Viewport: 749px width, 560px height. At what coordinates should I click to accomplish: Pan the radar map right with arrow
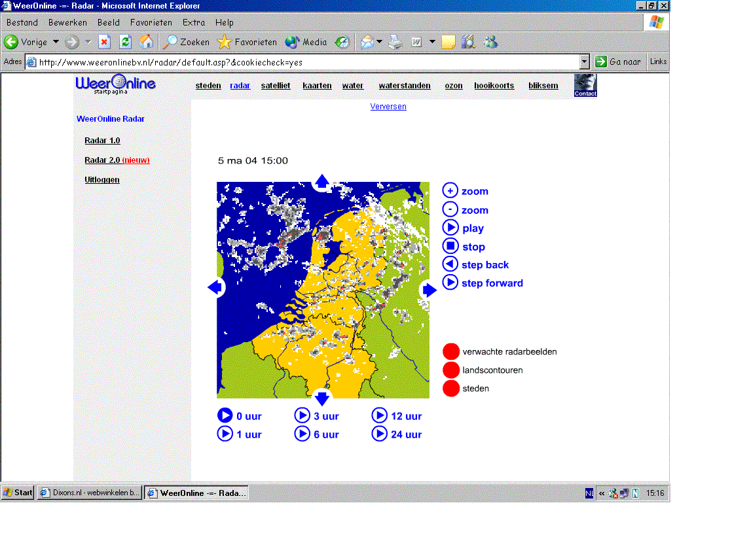point(429,290)
